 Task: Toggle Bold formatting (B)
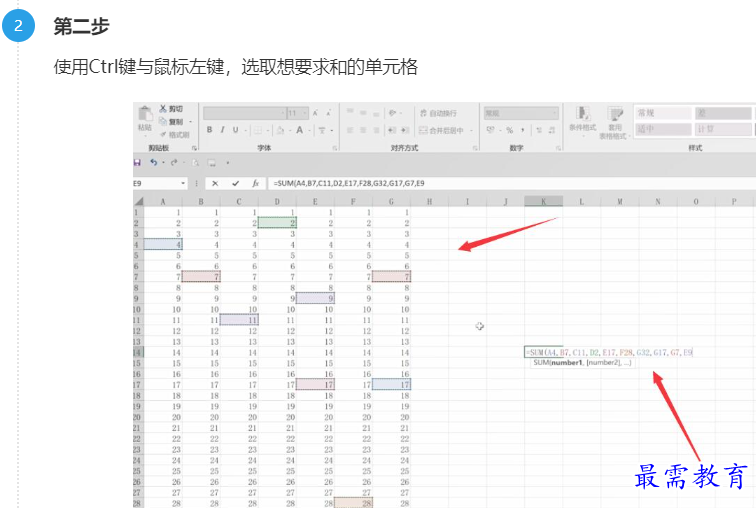[210, 130]
